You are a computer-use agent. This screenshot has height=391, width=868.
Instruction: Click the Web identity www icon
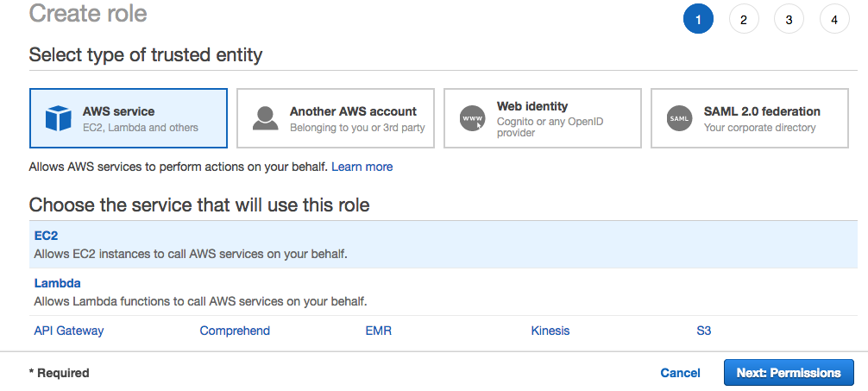point(472,118)
